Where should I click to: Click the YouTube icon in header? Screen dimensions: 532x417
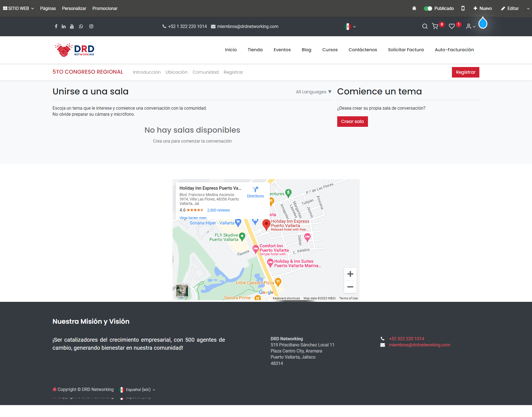[x=72, y=26]
